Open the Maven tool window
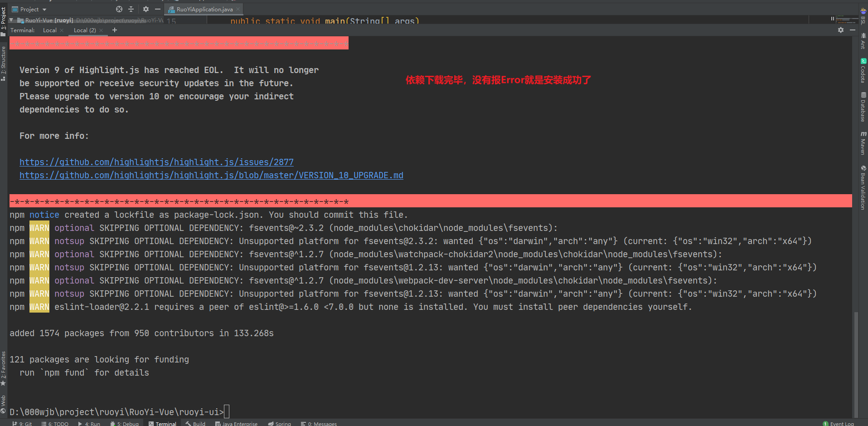Screen dimensions: 868x426 [863, 143]
